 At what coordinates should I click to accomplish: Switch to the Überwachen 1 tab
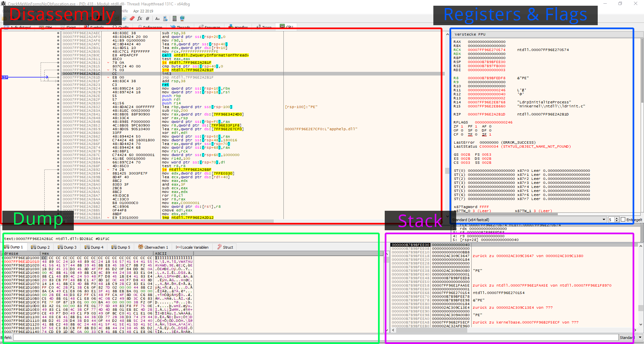(x=153, y=247)
